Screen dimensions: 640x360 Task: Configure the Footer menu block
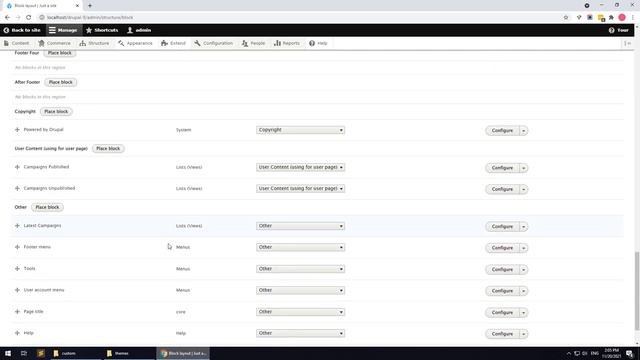coord(502,248)
